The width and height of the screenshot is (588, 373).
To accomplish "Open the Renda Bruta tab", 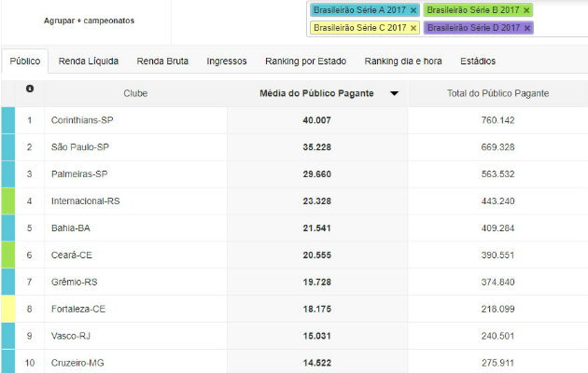I will [162, 62].
